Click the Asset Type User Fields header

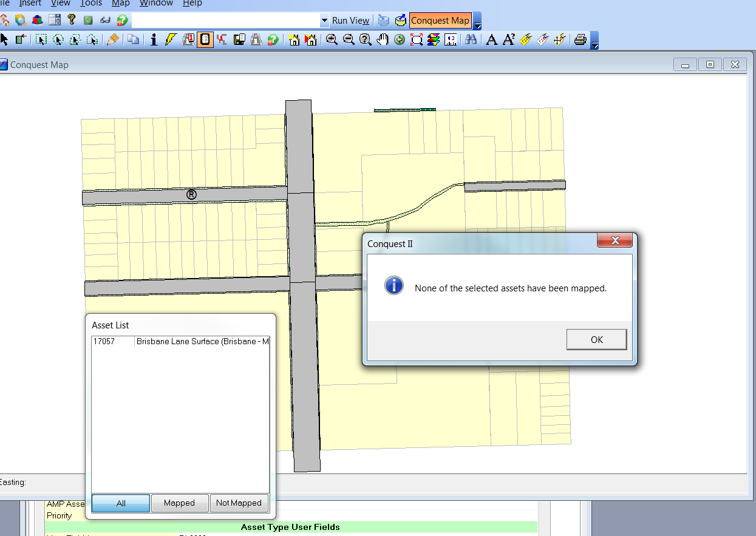[290, 527]
